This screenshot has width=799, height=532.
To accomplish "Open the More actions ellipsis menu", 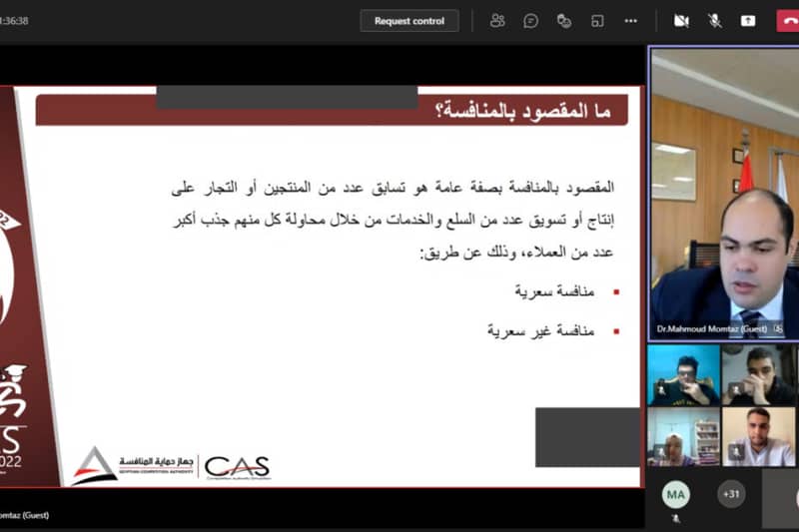I will pyautogui.click(x=630, y=20).
